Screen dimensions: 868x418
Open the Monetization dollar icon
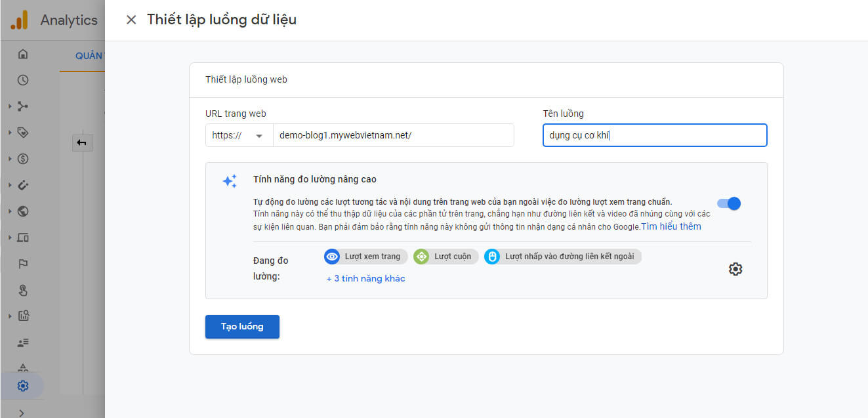coord(23,159)
